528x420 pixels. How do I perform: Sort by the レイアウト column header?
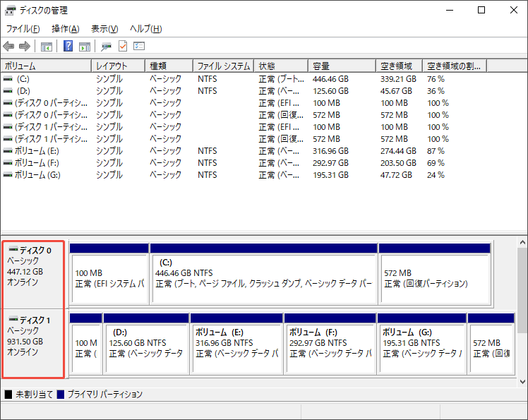[118, 66]
